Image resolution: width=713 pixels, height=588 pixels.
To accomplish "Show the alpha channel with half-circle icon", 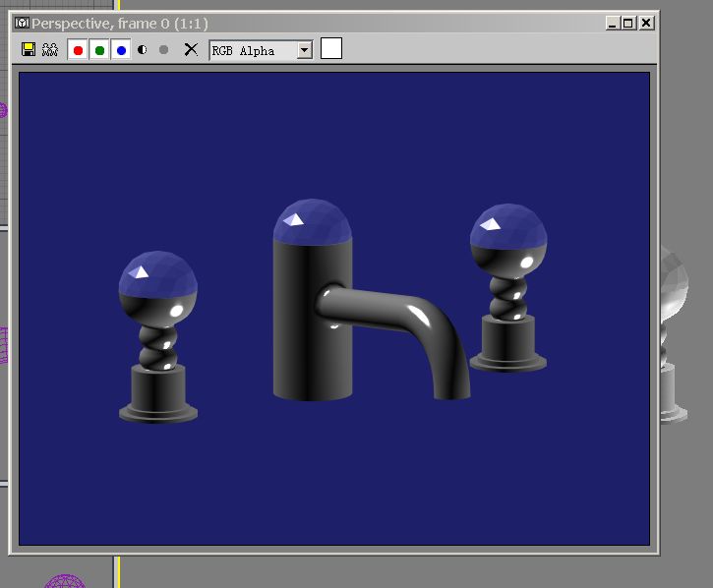I will coord(143,49).
